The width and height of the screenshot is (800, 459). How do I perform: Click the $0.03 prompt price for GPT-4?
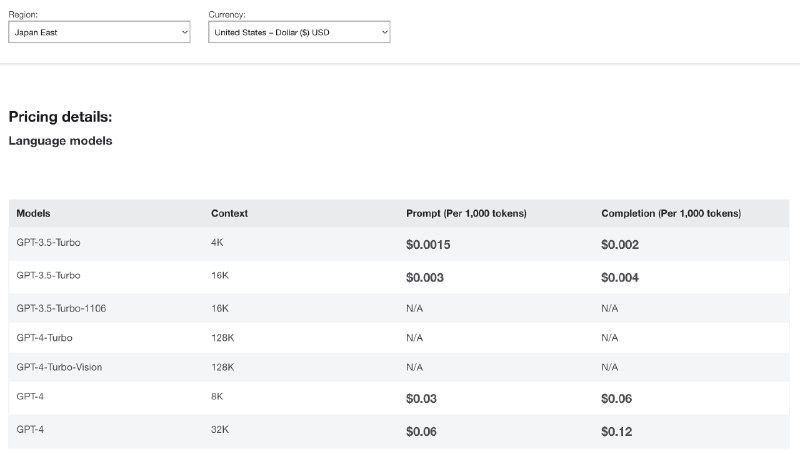pyautogui.click(x=421, y=399)
